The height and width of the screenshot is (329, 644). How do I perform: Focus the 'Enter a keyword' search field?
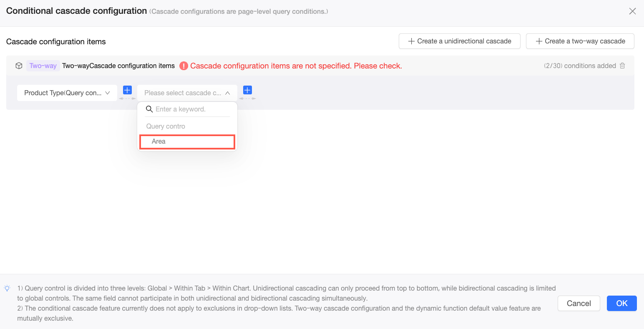point(192,109)
